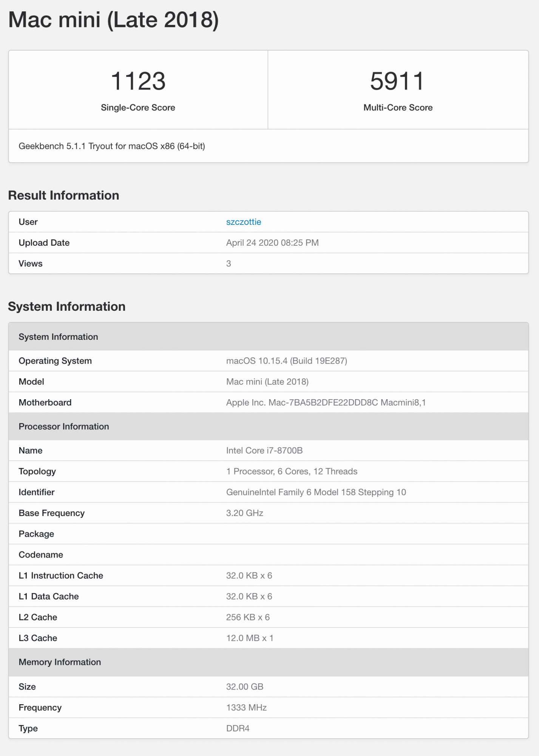This screenshot has height=756, width=539.
Task: Click the Geekbench 5.1.1 Tryout version text
Action: pyautogui.click(x=112, y=146)
